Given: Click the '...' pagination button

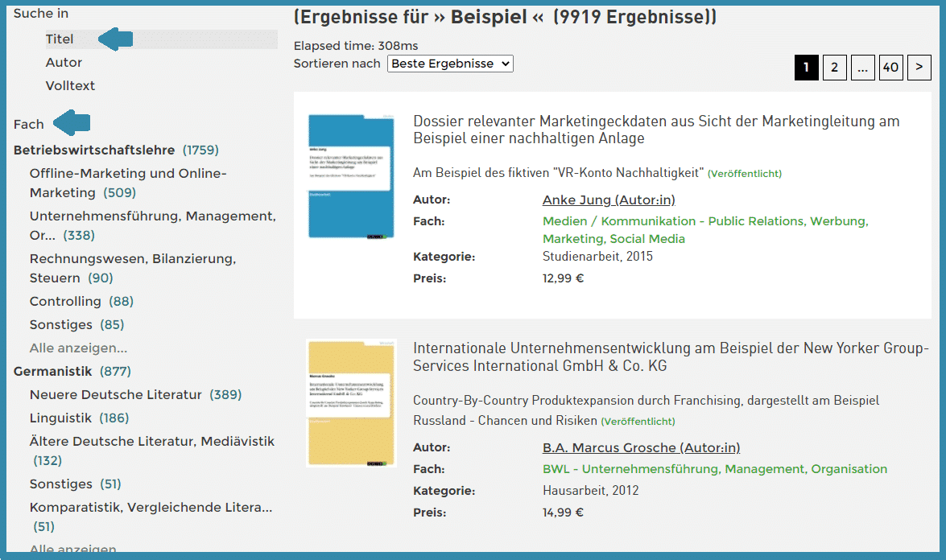Looking at the screenshot, I should pyautogui.click(x=862, y=68).
